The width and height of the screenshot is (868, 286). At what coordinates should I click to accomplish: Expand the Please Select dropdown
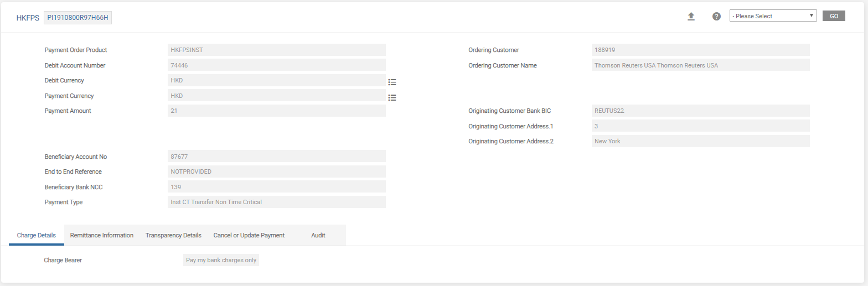pos(773,16)
